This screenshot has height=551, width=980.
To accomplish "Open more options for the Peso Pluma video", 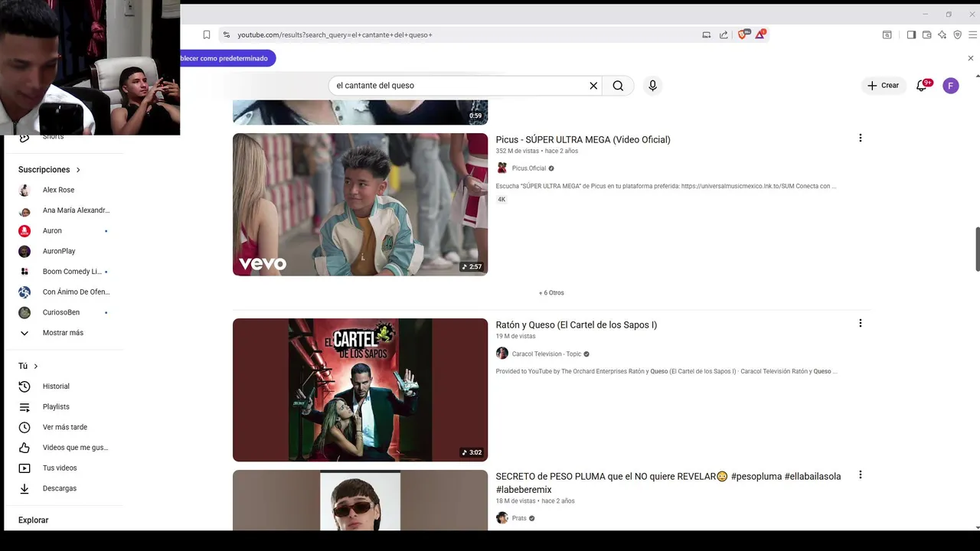I will [861, 475].
